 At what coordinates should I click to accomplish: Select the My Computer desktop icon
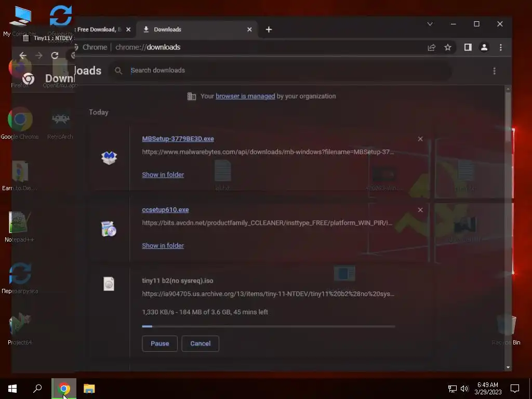pos(20,20)
